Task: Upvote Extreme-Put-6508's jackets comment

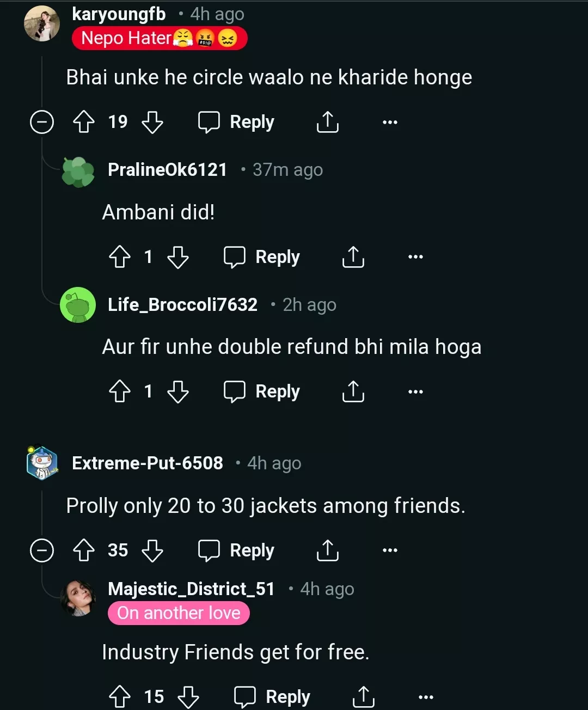Action: coord(84,550)
